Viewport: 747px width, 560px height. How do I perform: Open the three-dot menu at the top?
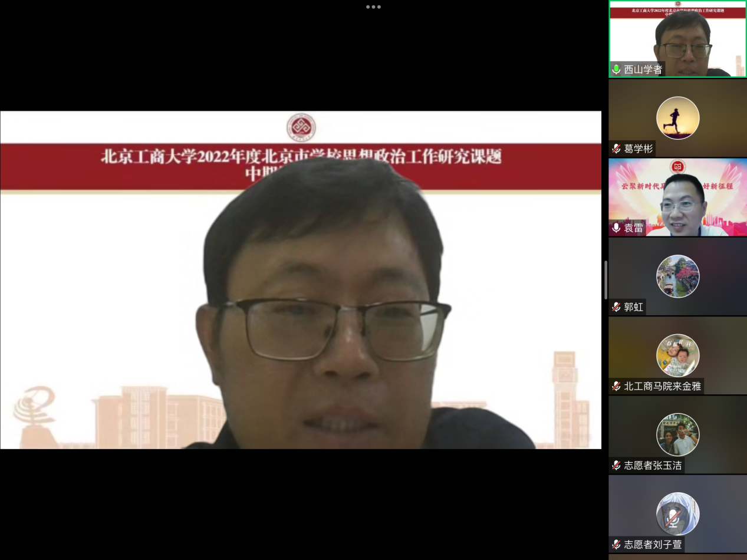pyautogui.click(x=373, y=7)
